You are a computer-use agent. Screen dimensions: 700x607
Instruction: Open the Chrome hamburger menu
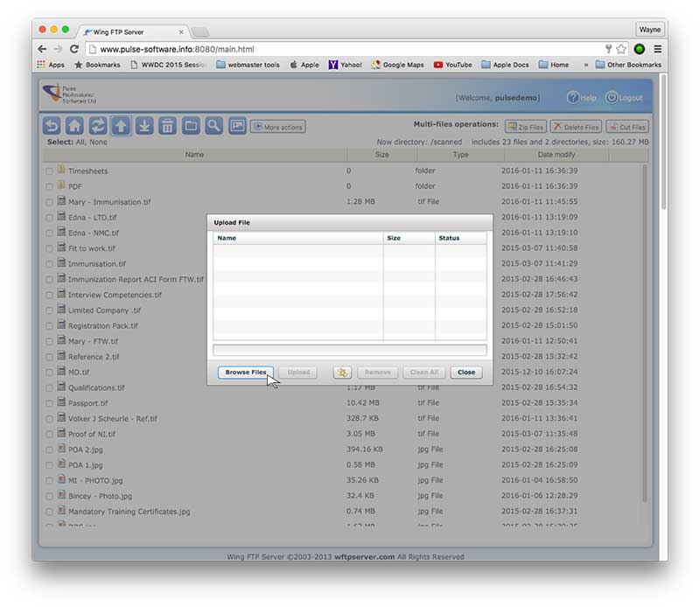point(657,49)
